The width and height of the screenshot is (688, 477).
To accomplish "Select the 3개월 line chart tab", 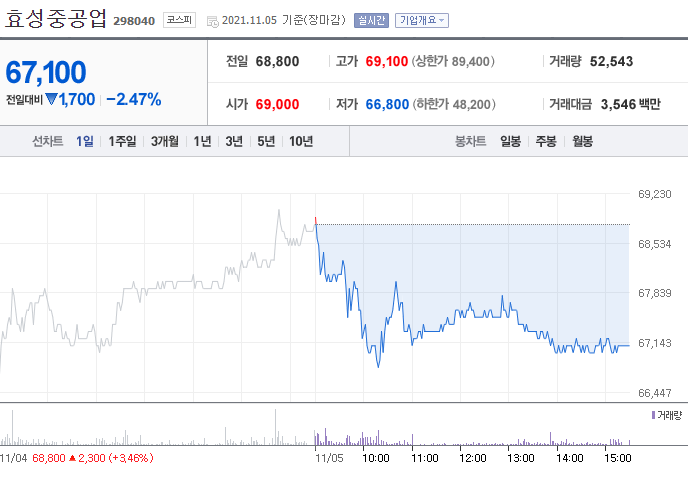I will (165, 141).
